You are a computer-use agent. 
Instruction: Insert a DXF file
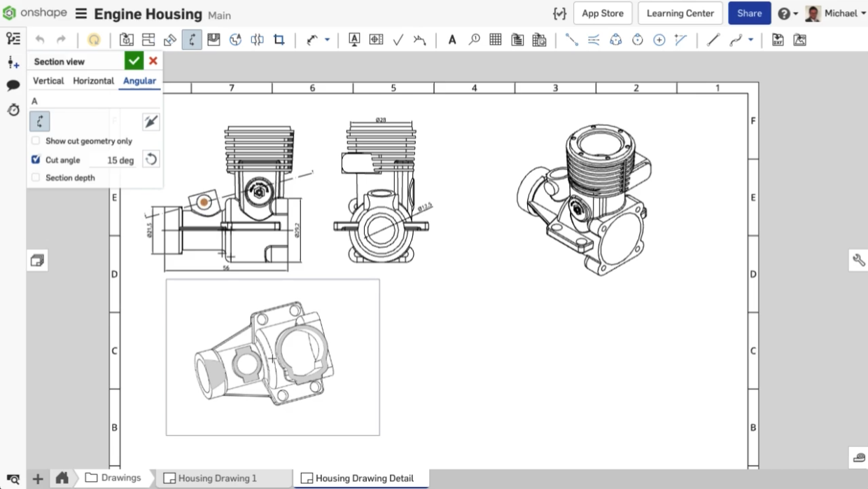coord(778,40)
